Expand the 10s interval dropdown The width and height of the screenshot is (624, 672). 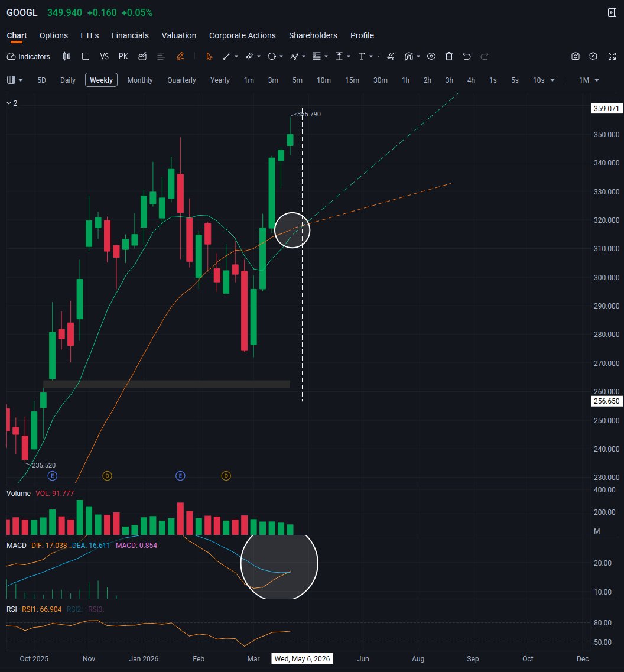pos(552,80)
